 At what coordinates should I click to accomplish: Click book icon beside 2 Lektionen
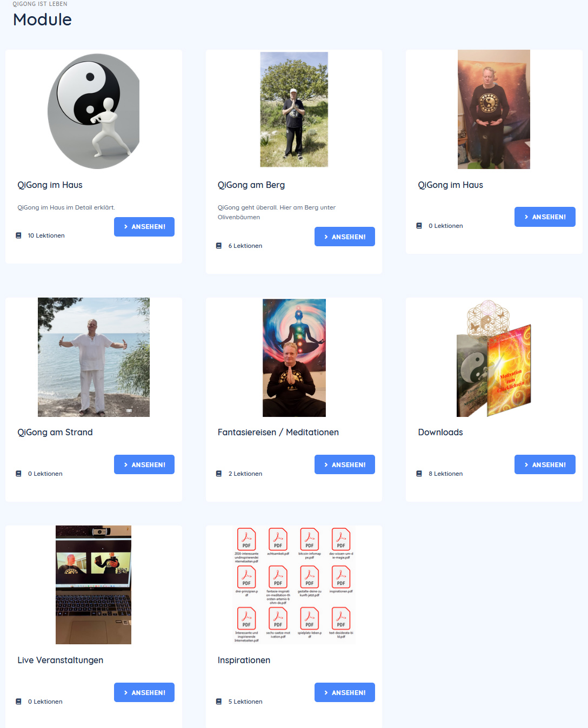(219, 474)
